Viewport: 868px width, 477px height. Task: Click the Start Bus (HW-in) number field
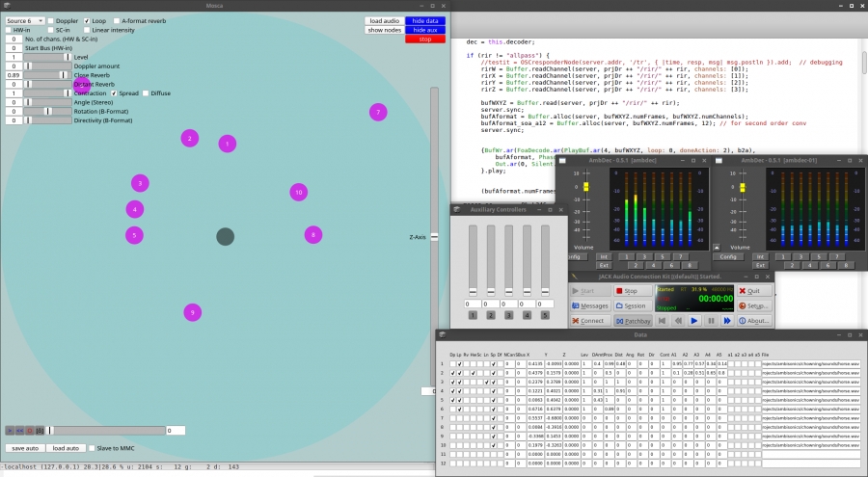(14, 48)
